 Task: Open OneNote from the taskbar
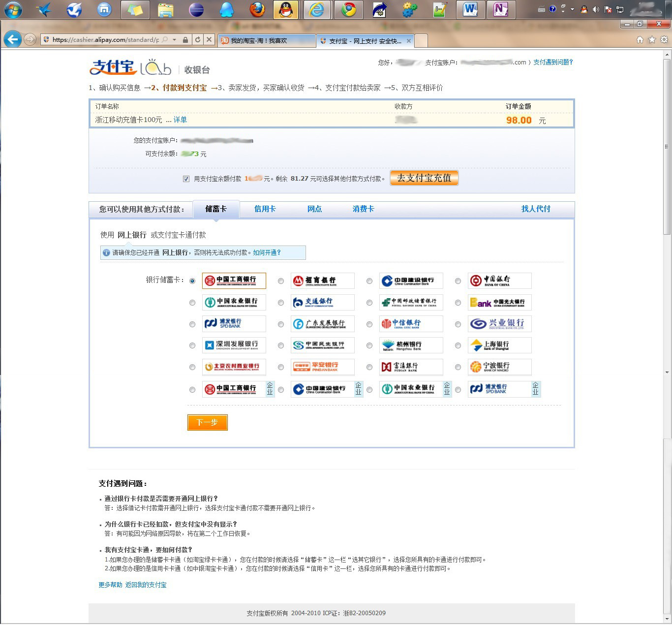pos(501,10)
